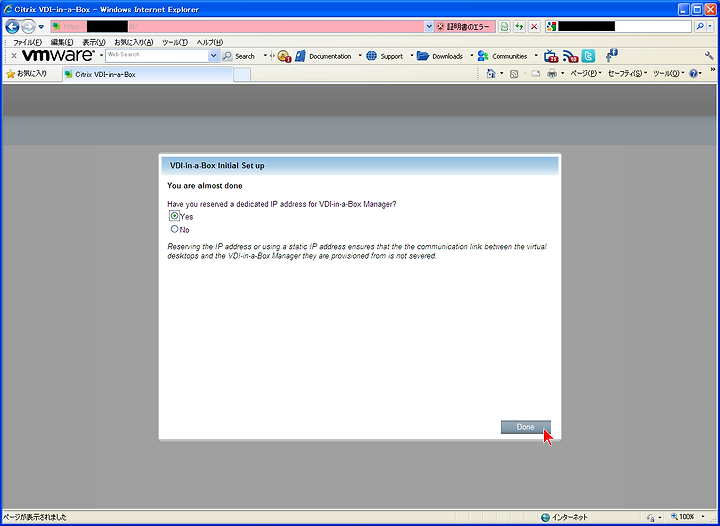The image size is (720, 526).
Task: Click the VMware TV icon
Action: pos(551,56)
